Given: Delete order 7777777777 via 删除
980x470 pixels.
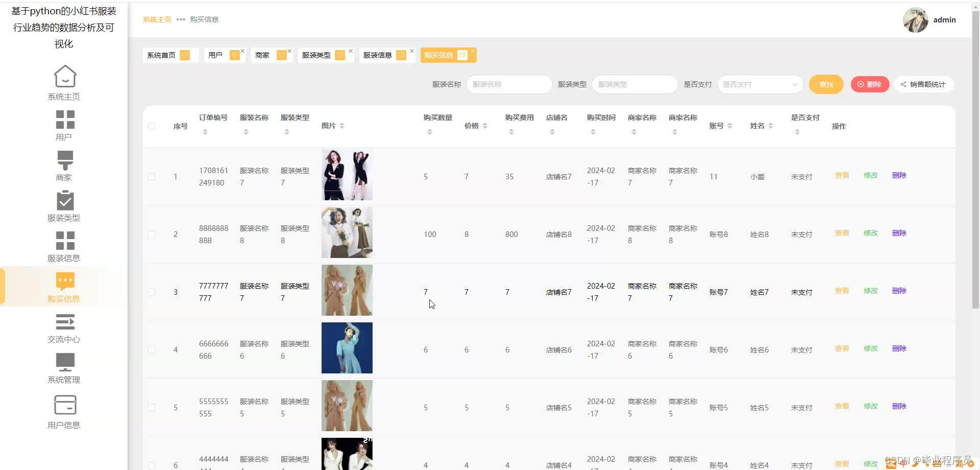Looking at the screenshot, I should (x=899, y=291).
